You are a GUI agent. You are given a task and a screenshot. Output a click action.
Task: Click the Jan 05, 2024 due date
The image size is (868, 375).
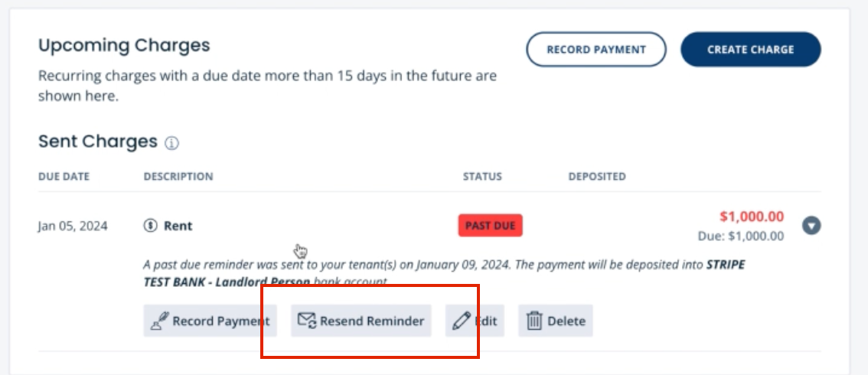(x=73, y=226)
